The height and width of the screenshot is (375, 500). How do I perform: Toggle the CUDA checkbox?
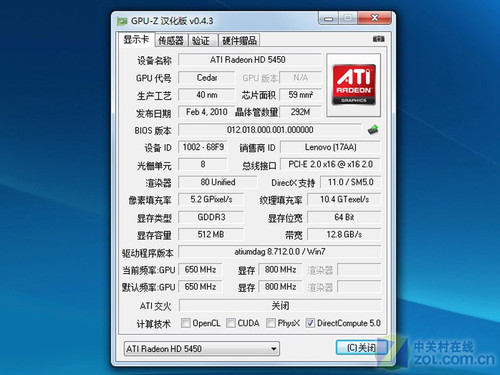[x=231, y=323]
